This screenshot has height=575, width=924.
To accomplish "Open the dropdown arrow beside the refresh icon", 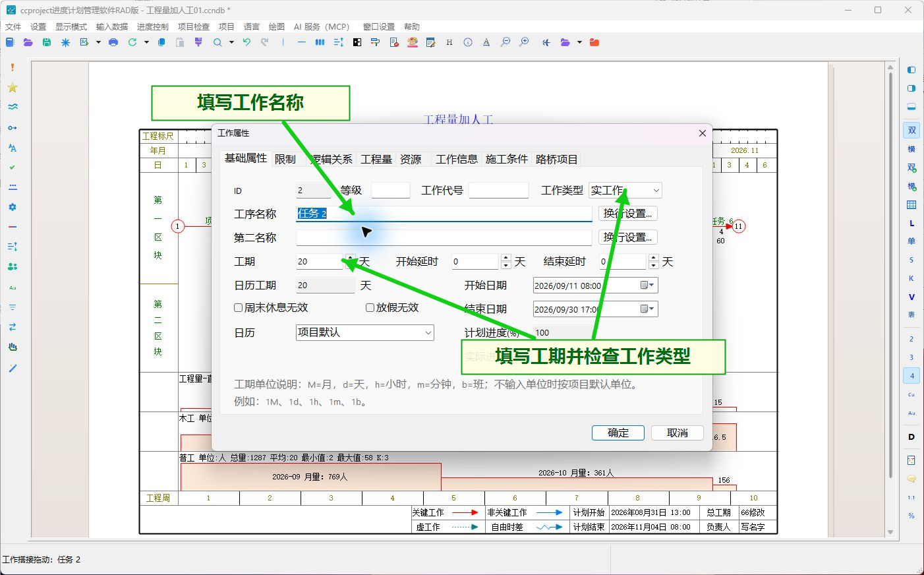I will click(146, 42).
